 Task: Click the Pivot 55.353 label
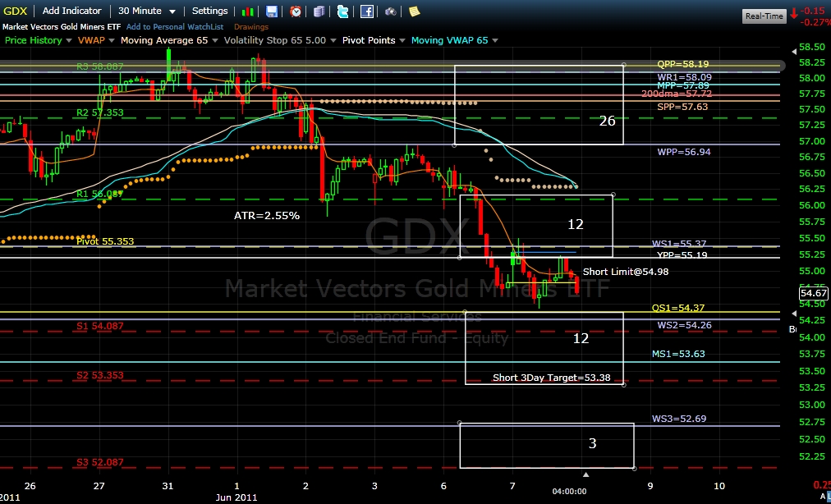105,241
